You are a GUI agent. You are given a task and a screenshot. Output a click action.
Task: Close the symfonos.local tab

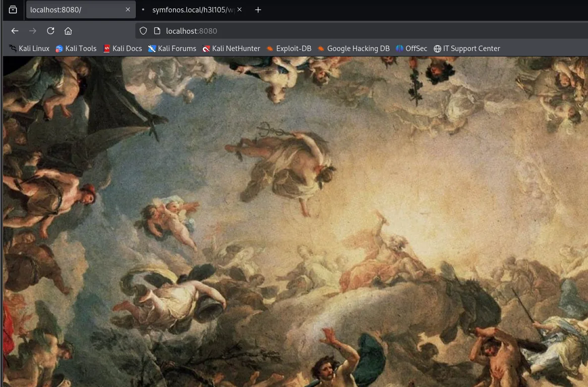pyautogui.click(x=239, y=10)
